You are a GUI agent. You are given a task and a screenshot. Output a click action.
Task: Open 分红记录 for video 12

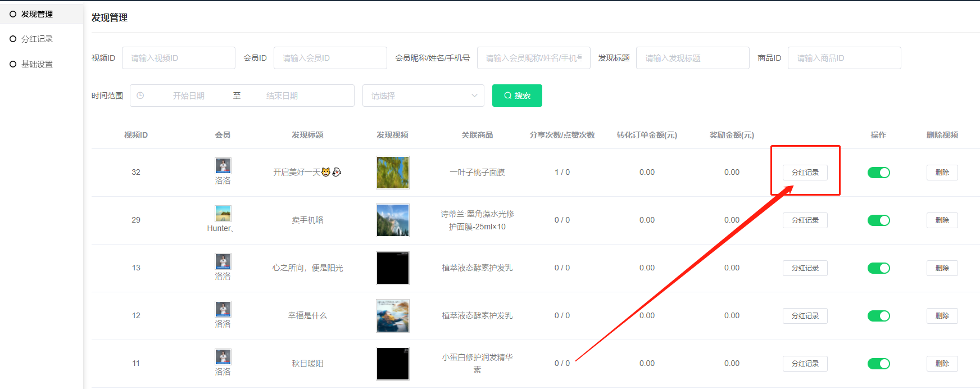805,316
